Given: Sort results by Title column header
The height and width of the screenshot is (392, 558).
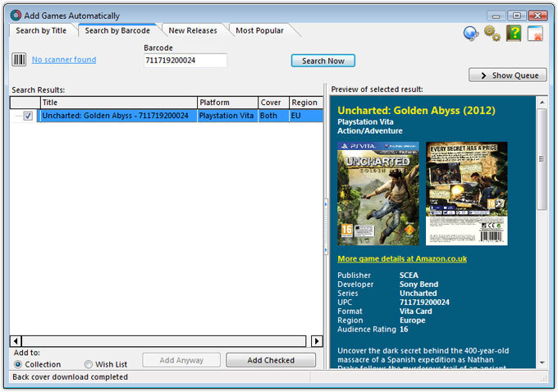Looking at the screenshot, I should coord(118,103).
